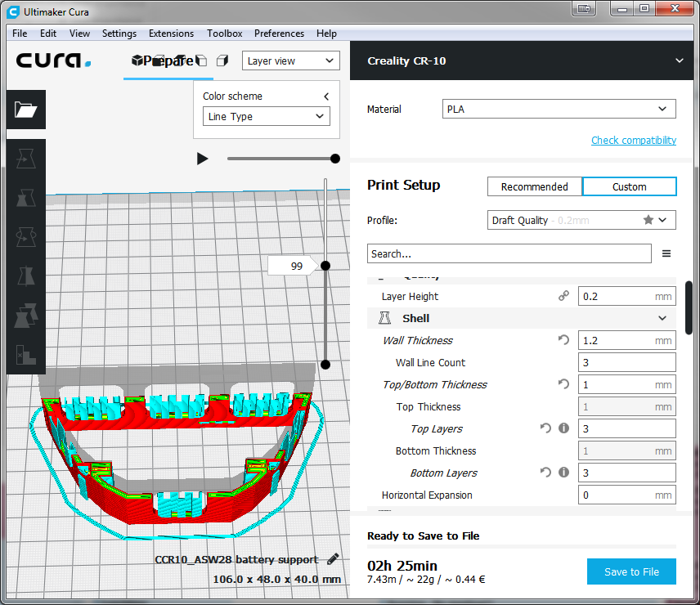Click the Save to File button
This screenshot has width=700, height=605.
(631, 571)
